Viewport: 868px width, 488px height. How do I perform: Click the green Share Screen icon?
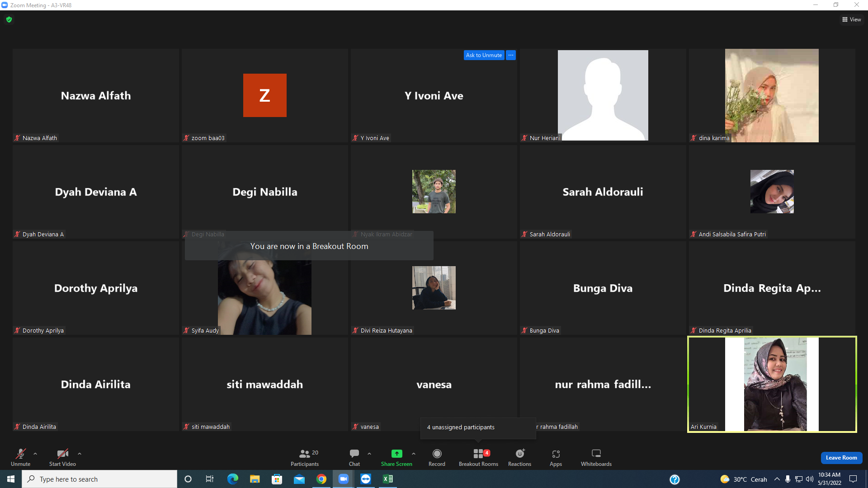[396, 453]
